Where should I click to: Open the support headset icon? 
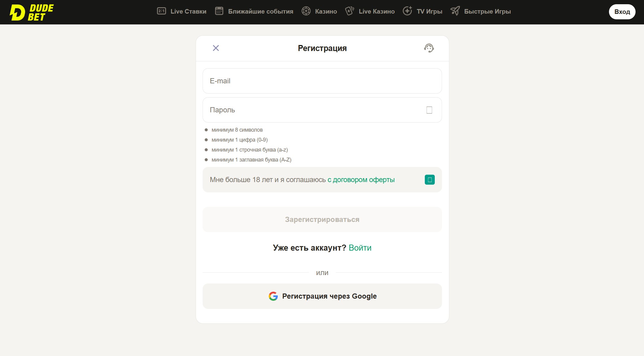click(429, 48)
